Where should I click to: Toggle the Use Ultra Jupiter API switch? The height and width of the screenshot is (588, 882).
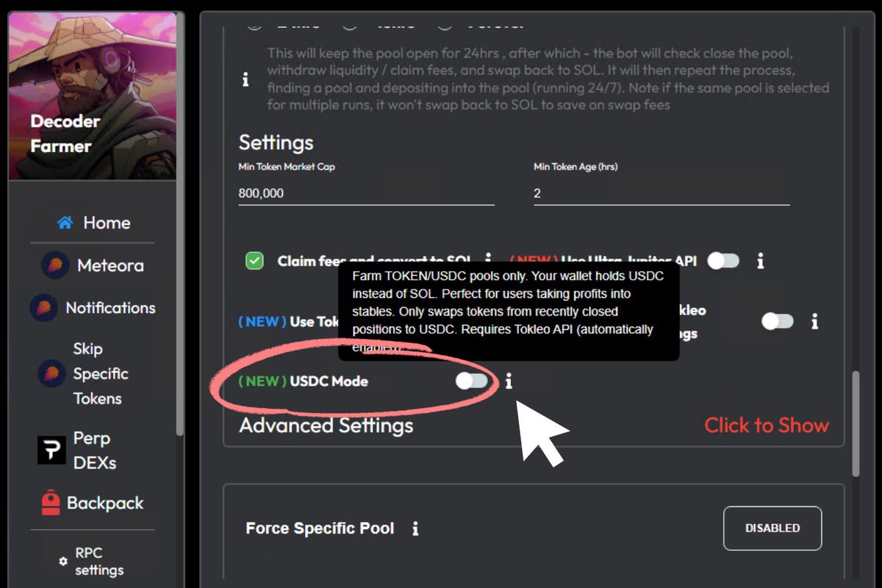(x=723, y=260)
